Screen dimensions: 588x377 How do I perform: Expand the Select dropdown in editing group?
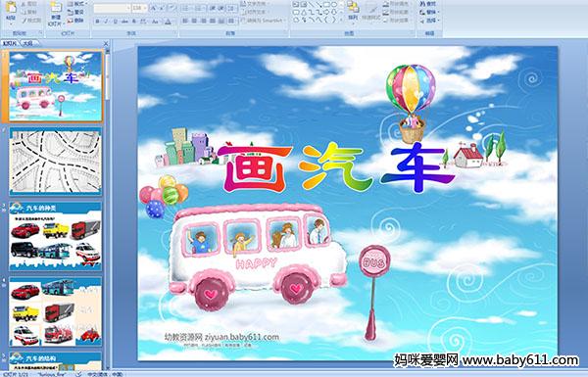(429, 20)
